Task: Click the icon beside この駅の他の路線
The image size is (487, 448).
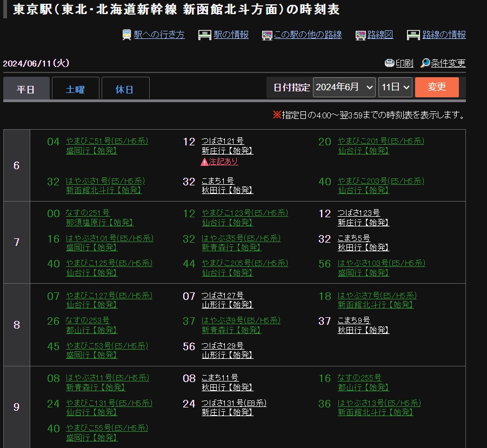Action: 267,35
